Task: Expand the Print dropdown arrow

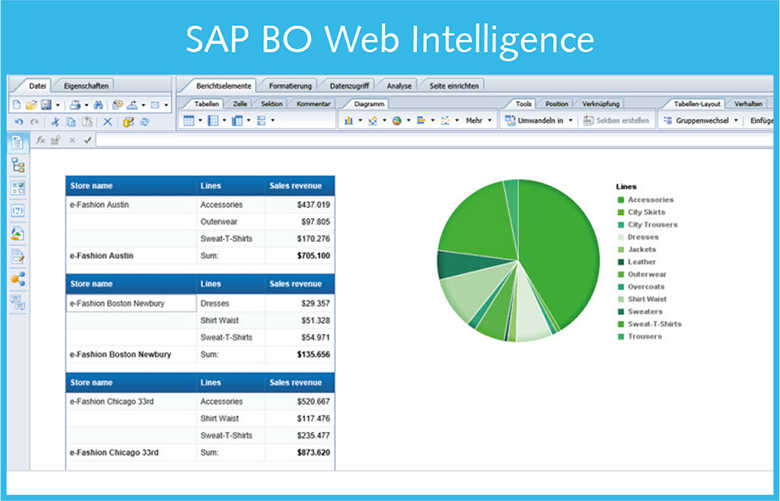Action: pyautogui.click(x=86, y=105)
